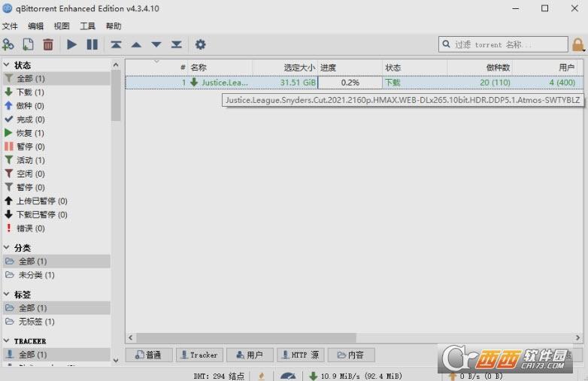Move torrent to top of queue

click(x=116, y=44)
